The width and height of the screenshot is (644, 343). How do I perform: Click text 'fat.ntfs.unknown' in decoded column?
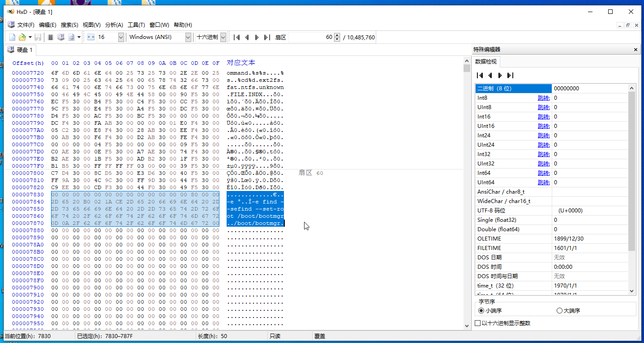click(255, 87)
